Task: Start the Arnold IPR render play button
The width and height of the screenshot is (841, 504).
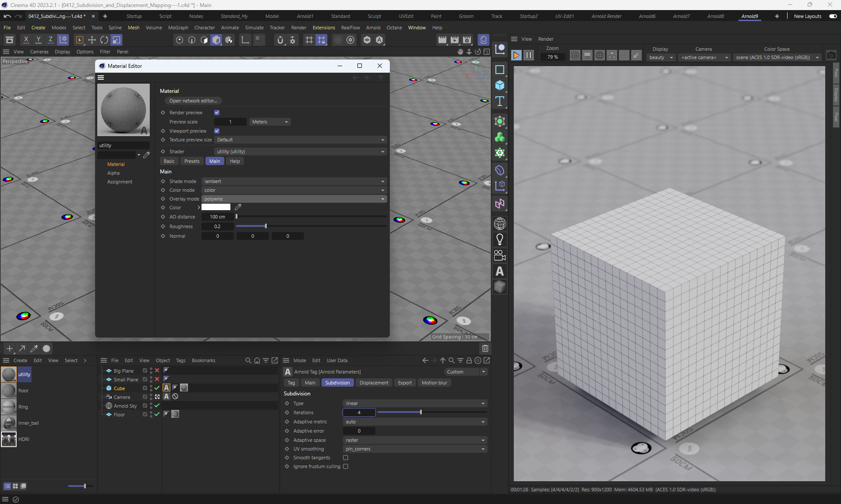Action: point(516,55)
